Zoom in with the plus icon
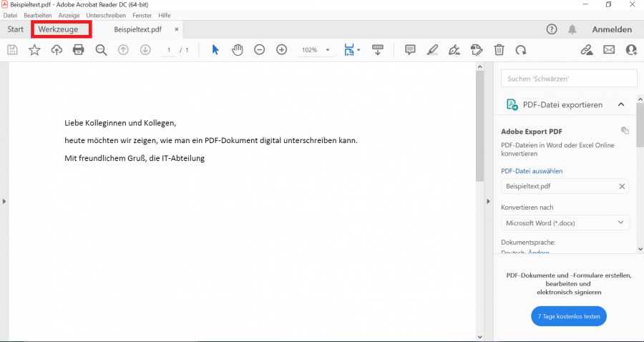The image size is (644, 342). [282, 49]
